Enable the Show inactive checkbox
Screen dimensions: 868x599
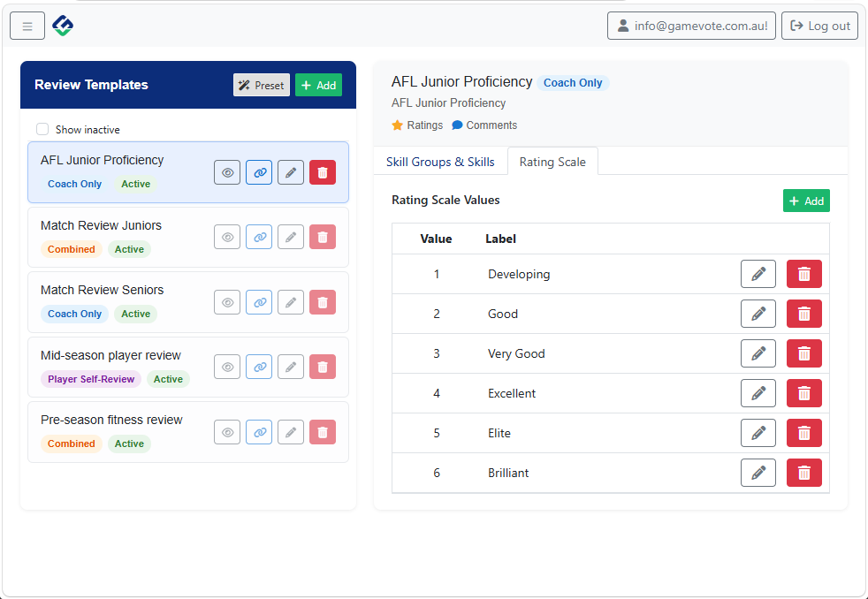click(42, 129)
